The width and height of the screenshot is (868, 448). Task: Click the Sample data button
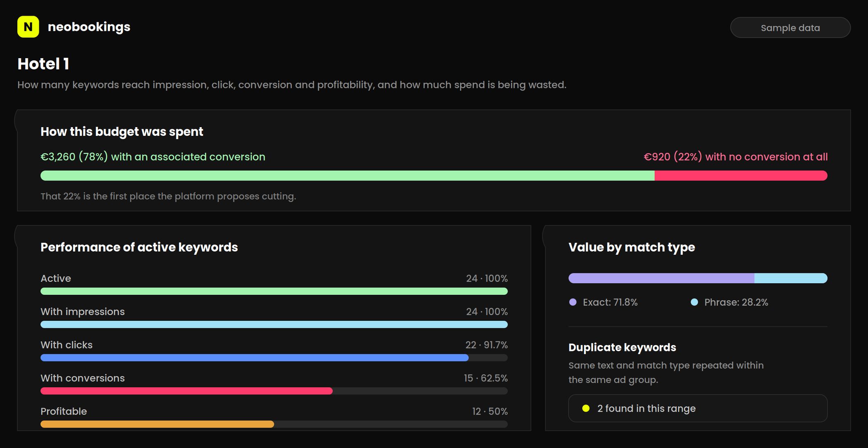790,28
